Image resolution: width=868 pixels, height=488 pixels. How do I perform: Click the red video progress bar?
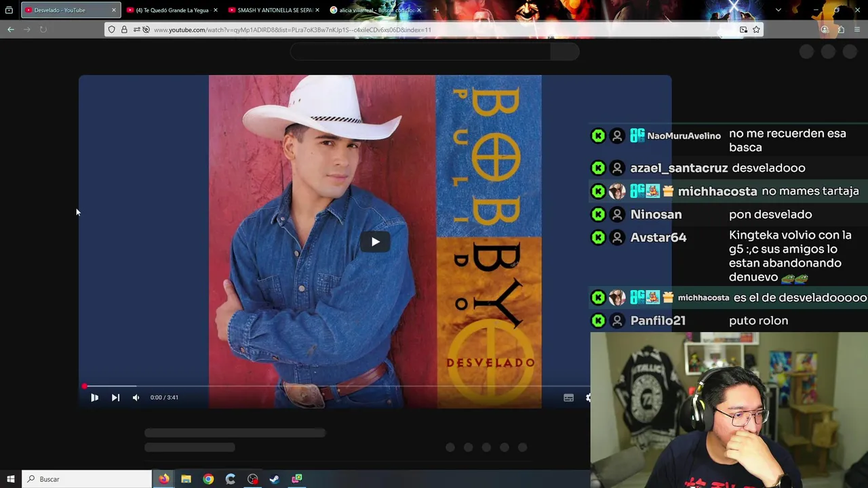pyautogui.click(x=336, y=386)
